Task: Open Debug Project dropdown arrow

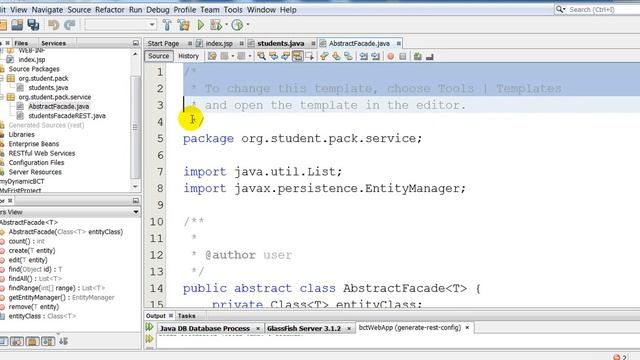Action: 226,25
